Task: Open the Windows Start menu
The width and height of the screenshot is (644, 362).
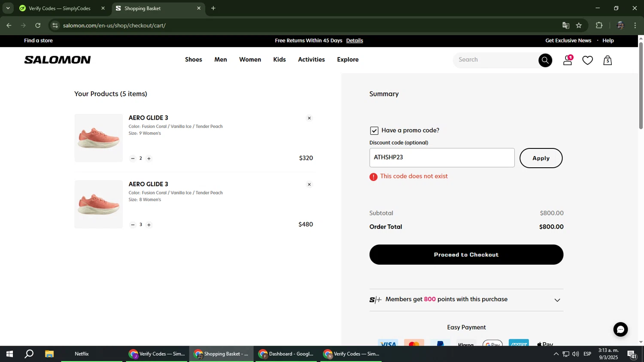Action: pos(9,354)
